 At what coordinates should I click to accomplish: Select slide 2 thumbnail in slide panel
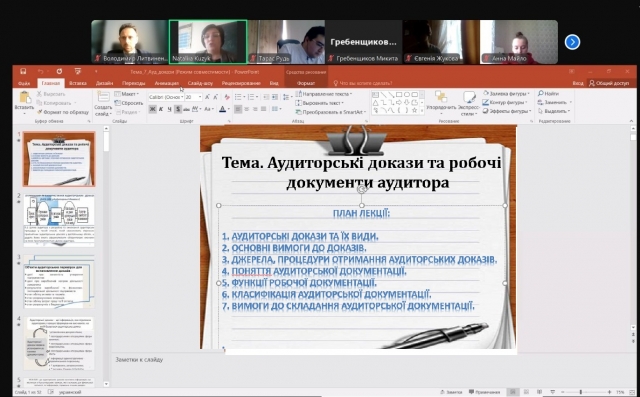click(59, 220)
